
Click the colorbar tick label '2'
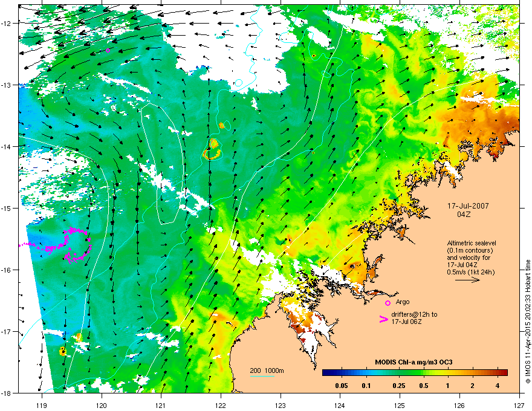tap(472, 386)
